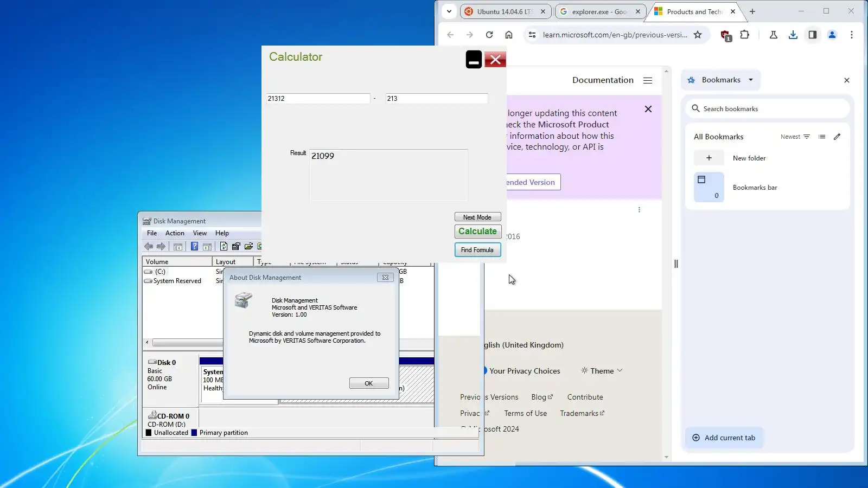Navigate back in Chrome

click(x=450, y=35)
